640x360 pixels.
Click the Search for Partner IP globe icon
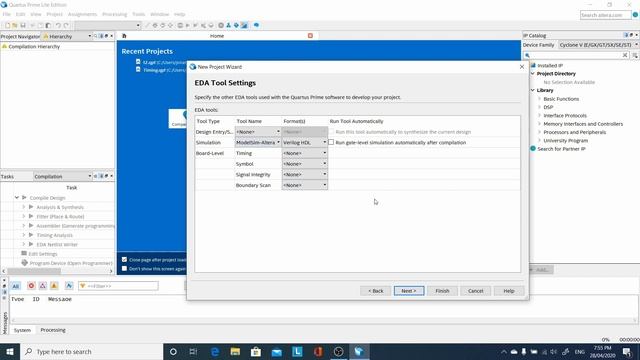point(533,149)
